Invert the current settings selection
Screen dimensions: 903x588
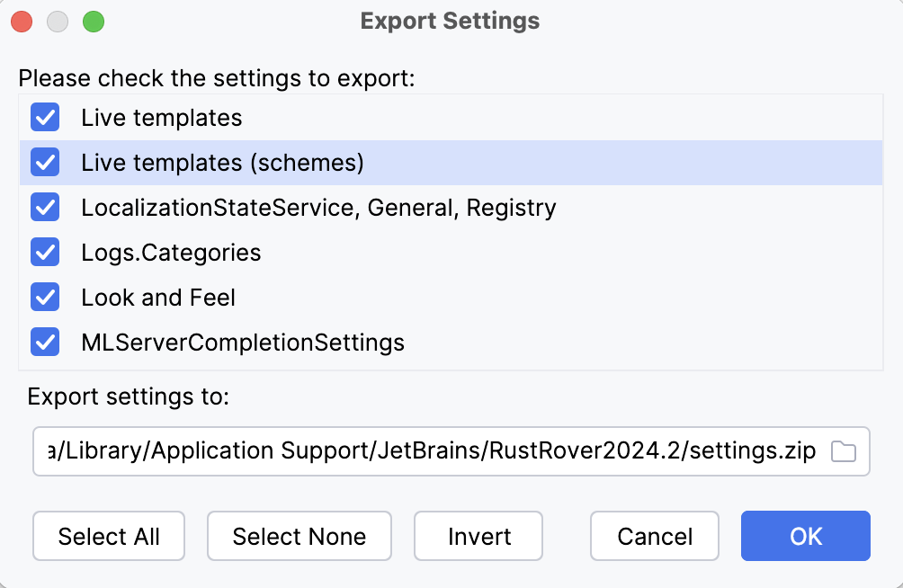pos(478,536)
